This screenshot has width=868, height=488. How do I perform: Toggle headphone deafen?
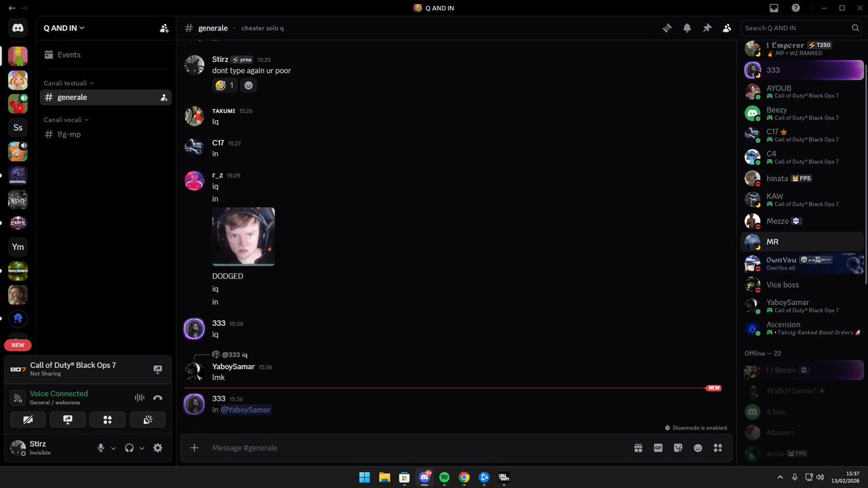pos(129,448)
